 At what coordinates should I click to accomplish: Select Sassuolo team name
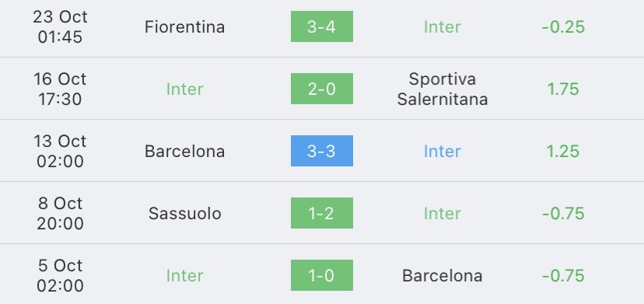185,213
